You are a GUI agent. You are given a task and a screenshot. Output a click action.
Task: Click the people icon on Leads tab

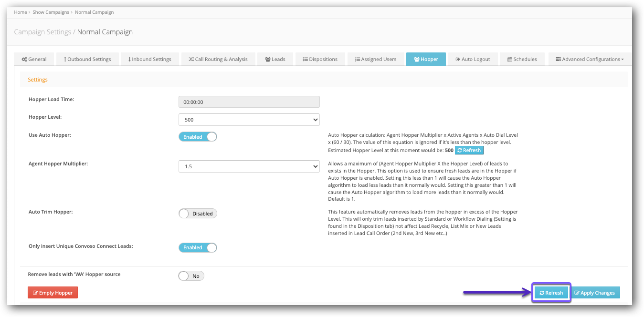click(x=268, y=60)
